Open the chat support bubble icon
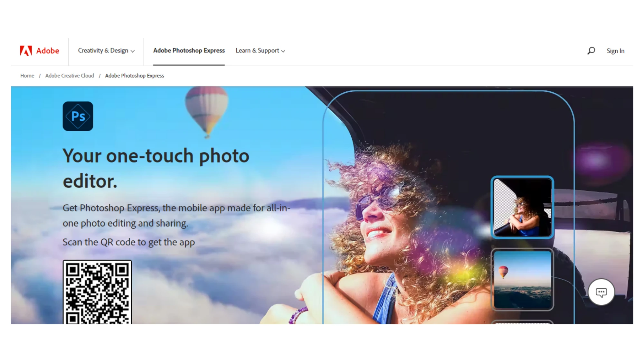 [602, 292]
